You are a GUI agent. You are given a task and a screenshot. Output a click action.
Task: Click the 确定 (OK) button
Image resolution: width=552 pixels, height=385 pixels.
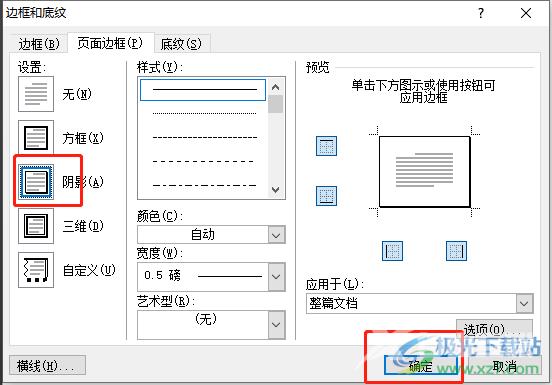click(421, 366)
